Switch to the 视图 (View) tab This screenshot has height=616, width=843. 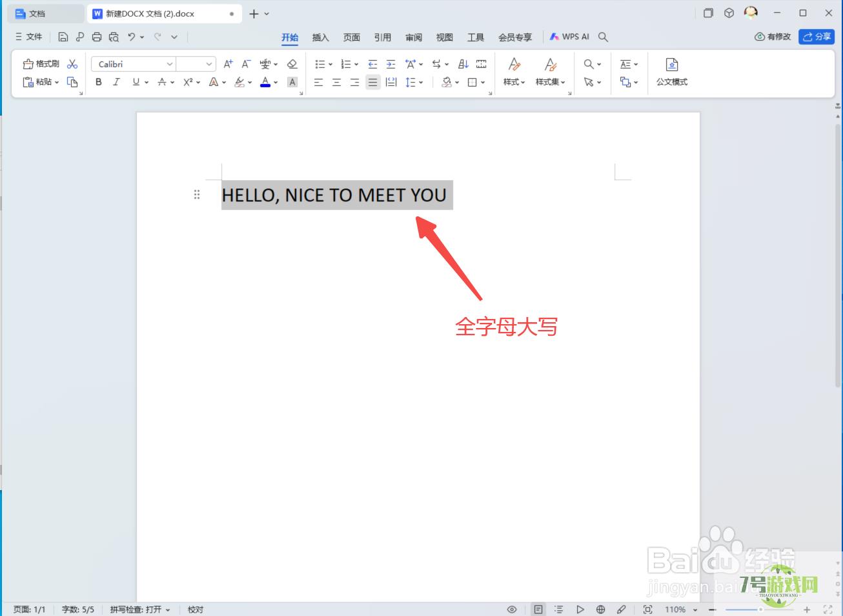point(445,37)
